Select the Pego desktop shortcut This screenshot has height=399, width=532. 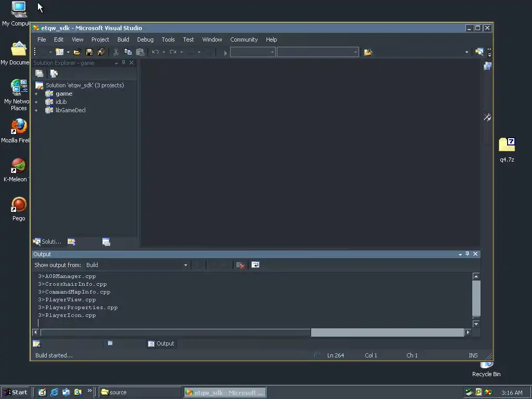pos(19,209)
